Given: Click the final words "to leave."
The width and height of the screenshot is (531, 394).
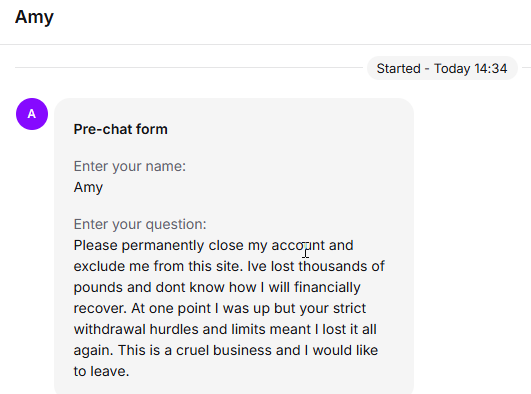Looking at the screenshot, I should [x=102, y=371].
